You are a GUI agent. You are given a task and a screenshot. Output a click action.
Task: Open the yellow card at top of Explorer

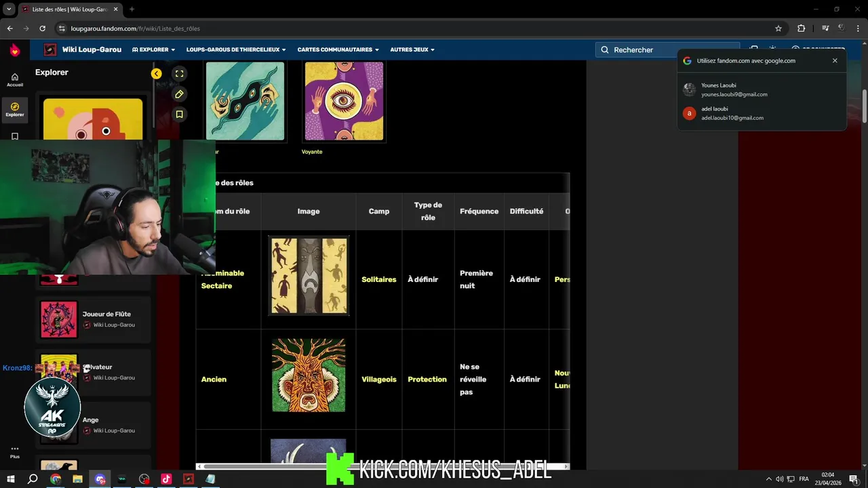coord(93,119)
